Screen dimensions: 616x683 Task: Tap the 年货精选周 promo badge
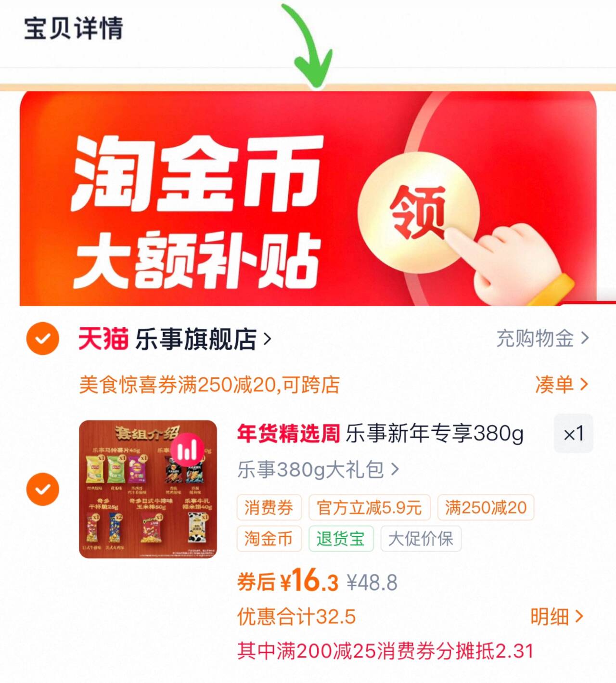288,433
